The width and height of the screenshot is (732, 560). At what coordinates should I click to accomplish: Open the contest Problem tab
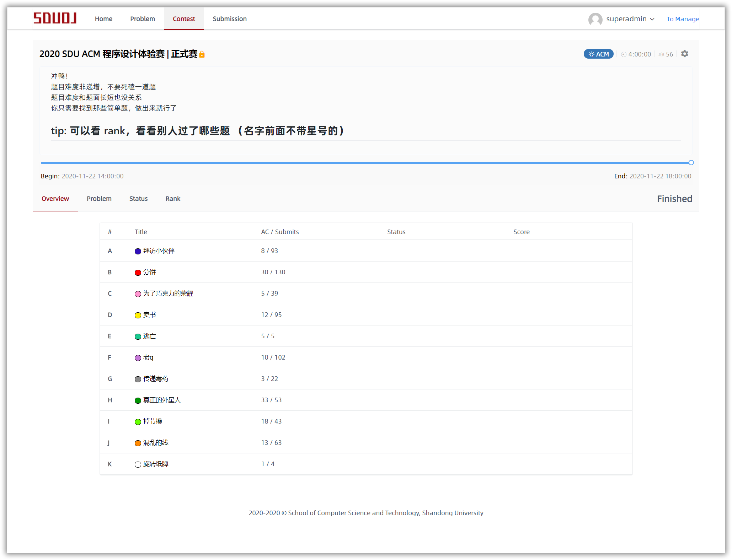click(99, 199)
